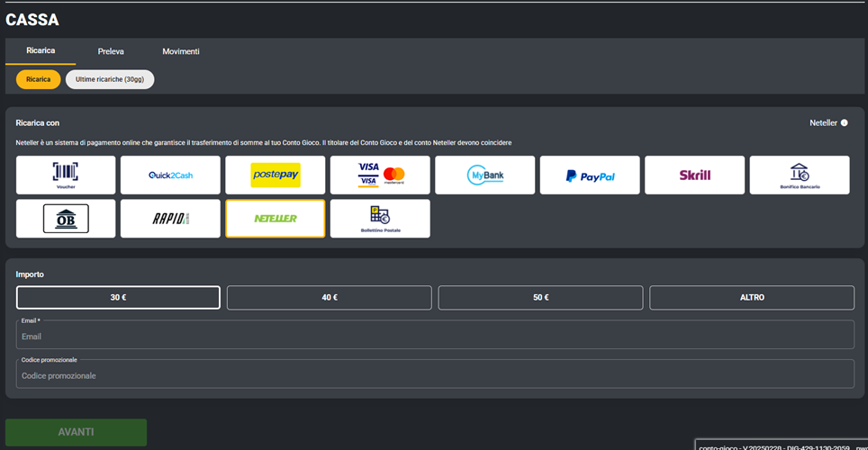Choose Quick2Cash as payment method
Screen dimensions: 868x450
[x=170, y=175]
